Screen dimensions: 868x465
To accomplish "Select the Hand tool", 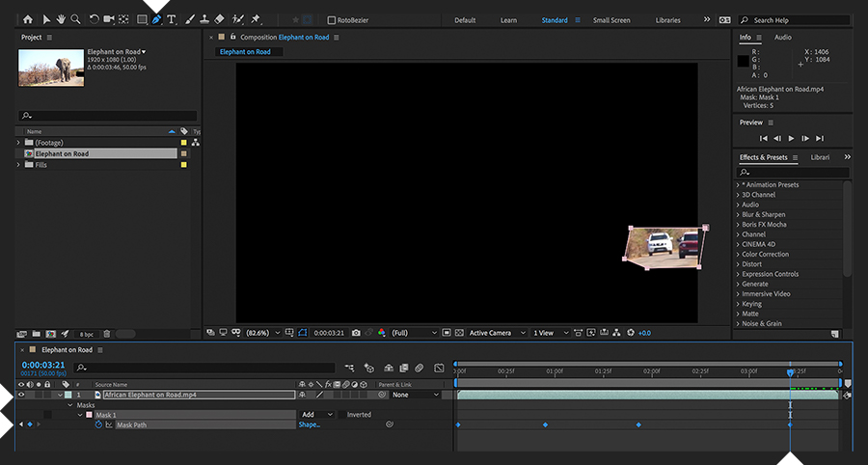I will pyautogui.click(x=61, y=19).
